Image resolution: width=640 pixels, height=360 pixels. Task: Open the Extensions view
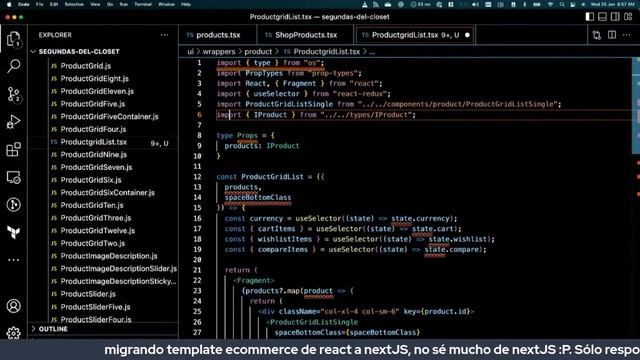coord(13,149)
